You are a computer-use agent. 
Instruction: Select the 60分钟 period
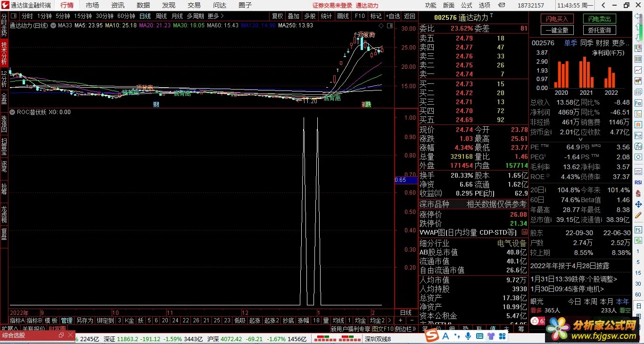pos(126,16)
